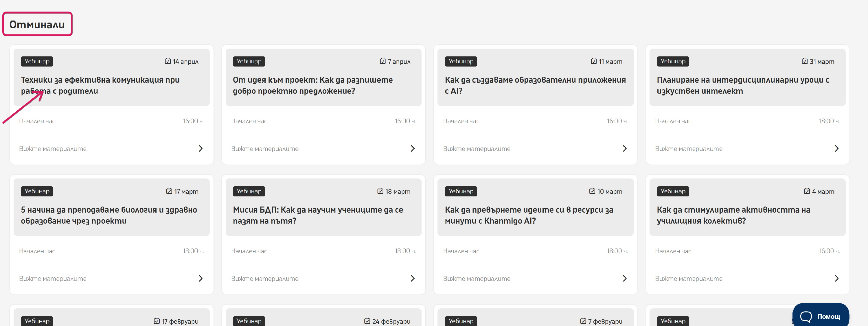
Task: Click the calendar icon beside 18 март
Action: click(380, 191)
